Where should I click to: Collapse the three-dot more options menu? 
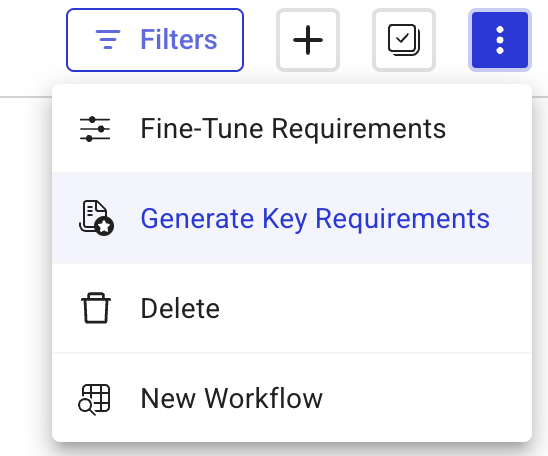(500, 40)
